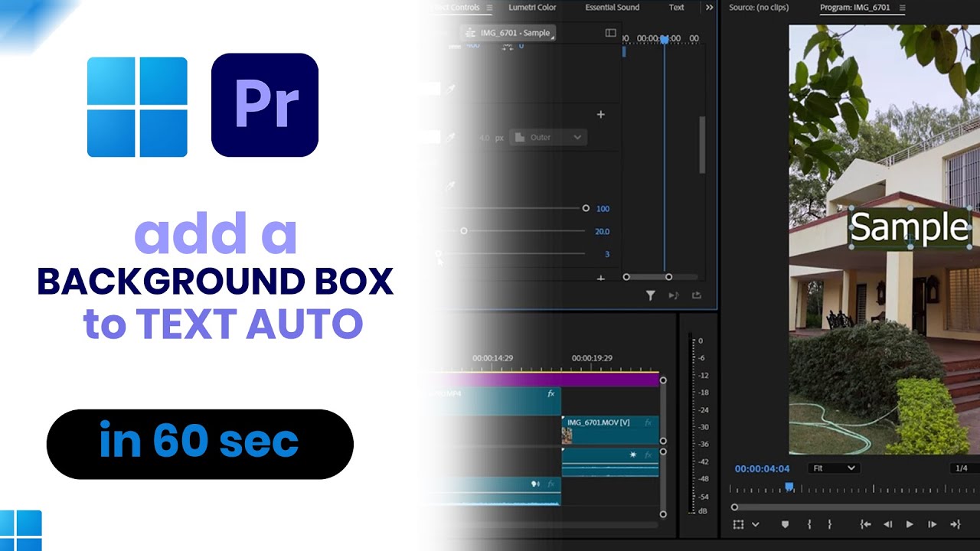Click fx badge on IMG_6701.MOV clip
Image resolution: width=980 pixels, height=551 pixels.
[648, 422]
